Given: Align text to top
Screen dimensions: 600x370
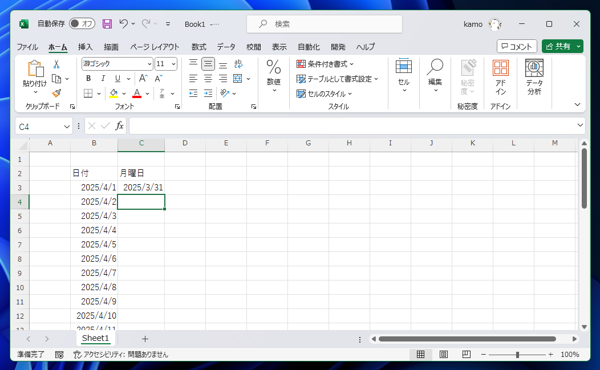Looking at the screenshot, I should 193,64.
